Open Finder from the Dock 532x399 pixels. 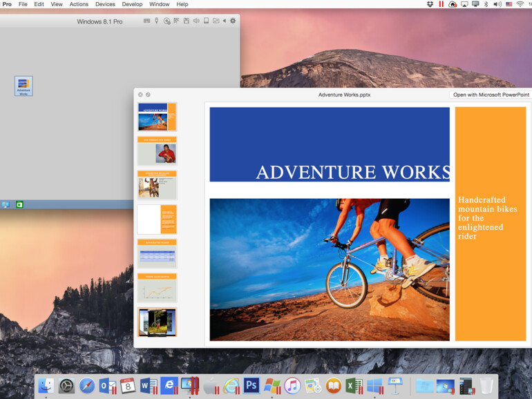click(x=46, y=385)
